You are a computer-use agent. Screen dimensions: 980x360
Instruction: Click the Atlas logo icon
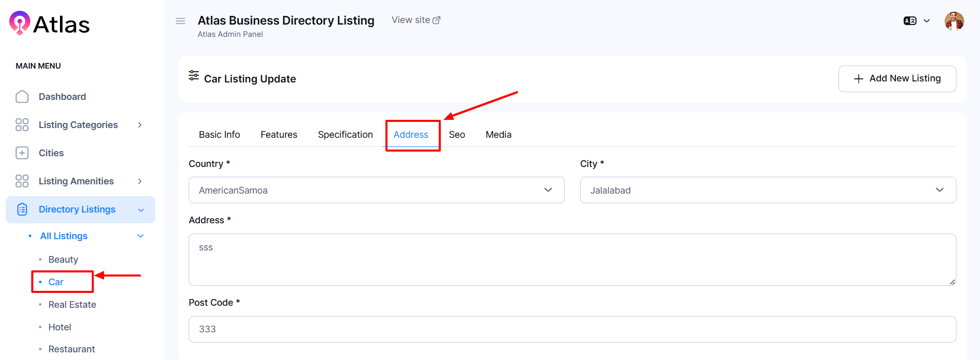[x=20, y=23]
